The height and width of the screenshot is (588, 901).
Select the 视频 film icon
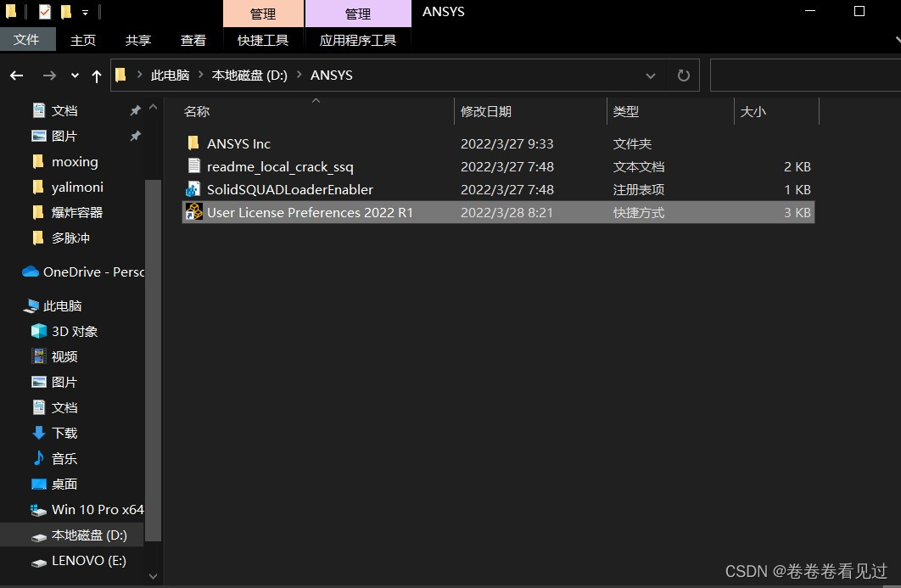click(x=38, y=356)
